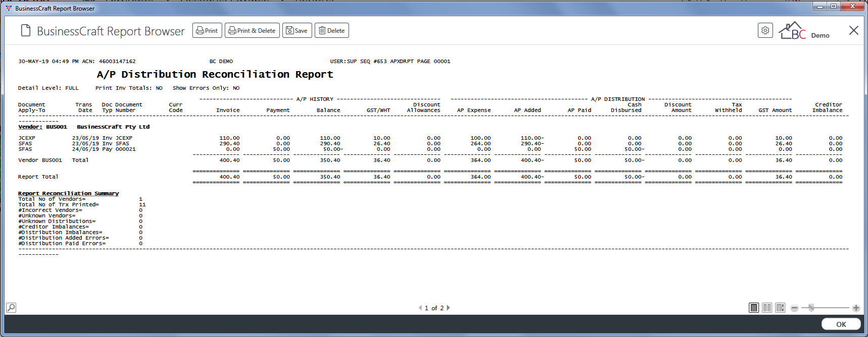Delete the report using the trash button
Viewport: 868px width, 337px height.
click(x=332, y=31)
